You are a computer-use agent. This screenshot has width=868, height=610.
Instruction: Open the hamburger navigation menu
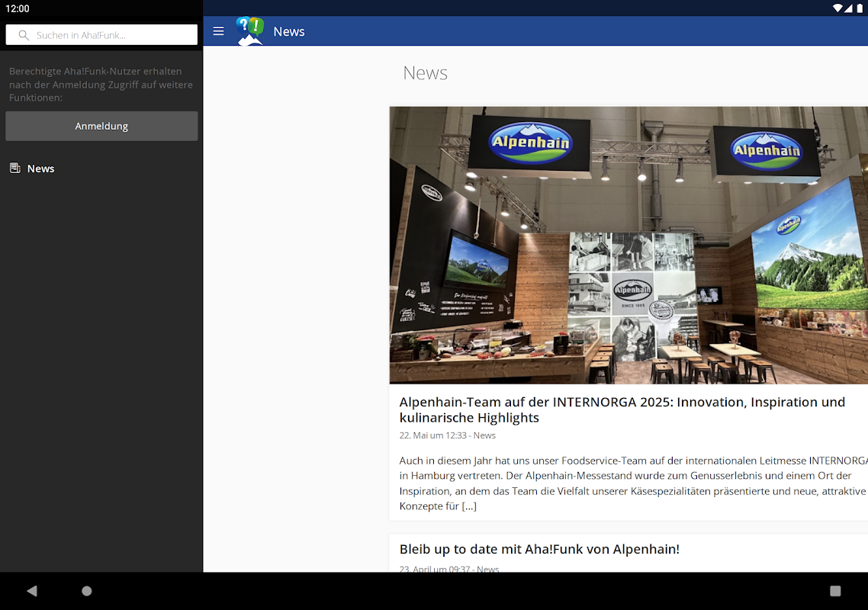tap(218, 31)
